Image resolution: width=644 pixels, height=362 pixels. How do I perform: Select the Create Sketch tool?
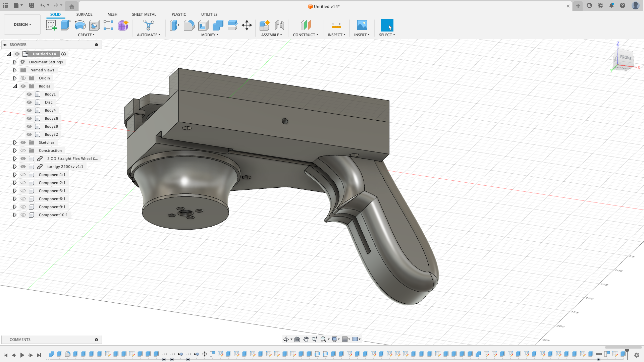[x=51, y=25]
